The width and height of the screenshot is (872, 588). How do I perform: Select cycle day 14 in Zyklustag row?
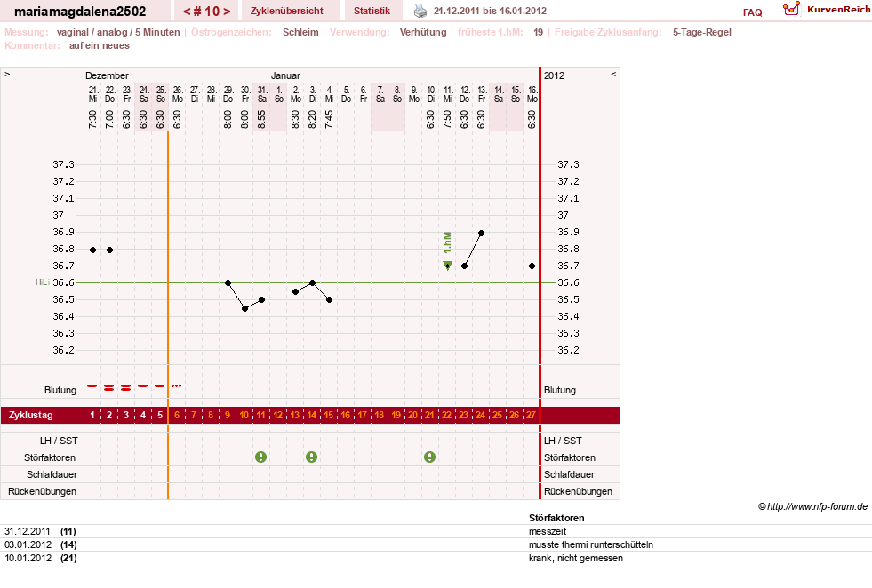tap(311, 415)
